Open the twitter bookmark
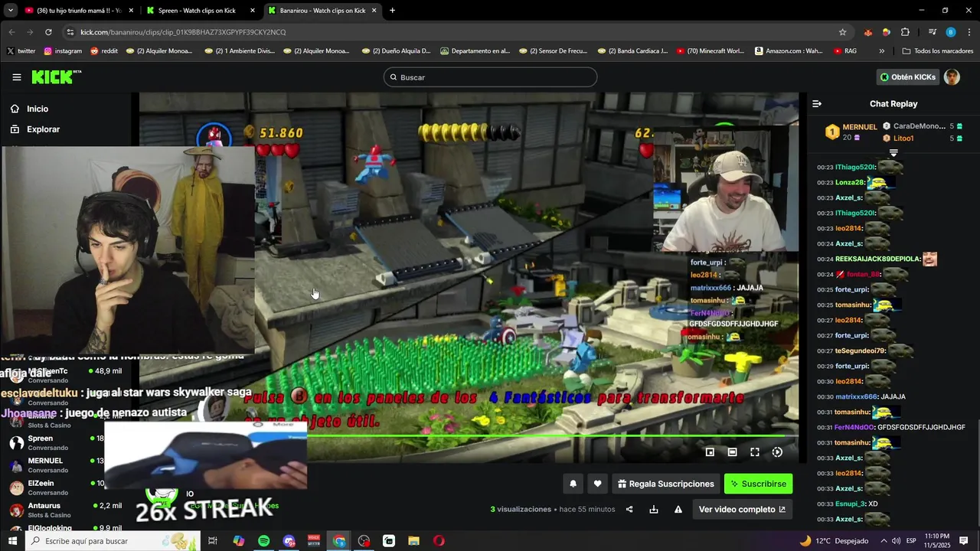 click(x=21, y=51)
